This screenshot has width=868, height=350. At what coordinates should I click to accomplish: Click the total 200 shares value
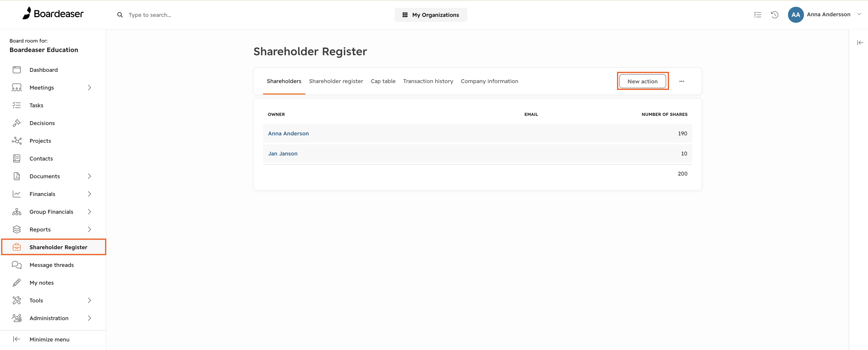[683, 174]
